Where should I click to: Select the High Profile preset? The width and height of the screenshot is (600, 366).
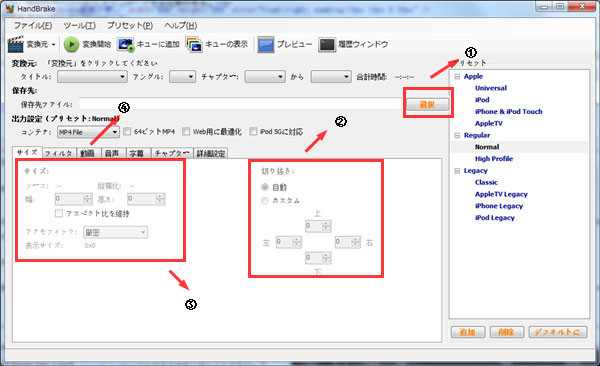(x=494, y=159)
